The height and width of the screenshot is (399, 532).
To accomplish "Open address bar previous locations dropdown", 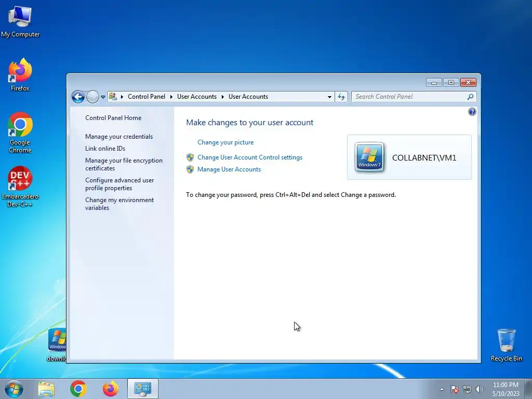I will [x=329, y=97].
